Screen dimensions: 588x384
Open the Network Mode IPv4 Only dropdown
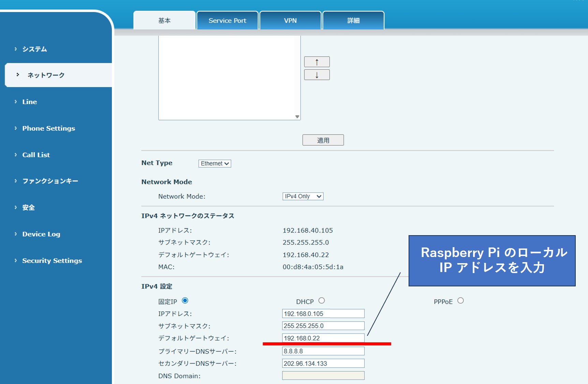tap(303, 196)
